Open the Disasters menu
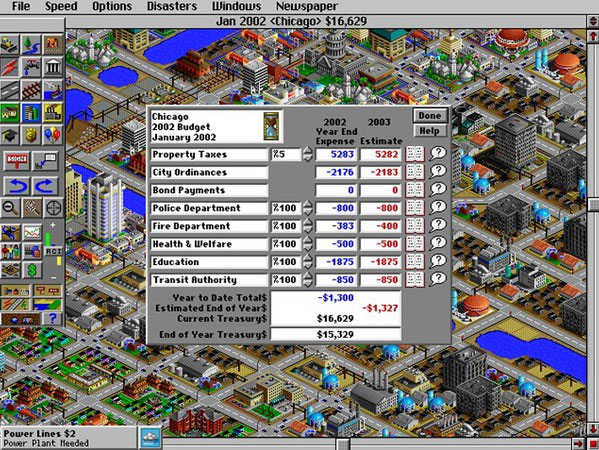 pos(172,6)
